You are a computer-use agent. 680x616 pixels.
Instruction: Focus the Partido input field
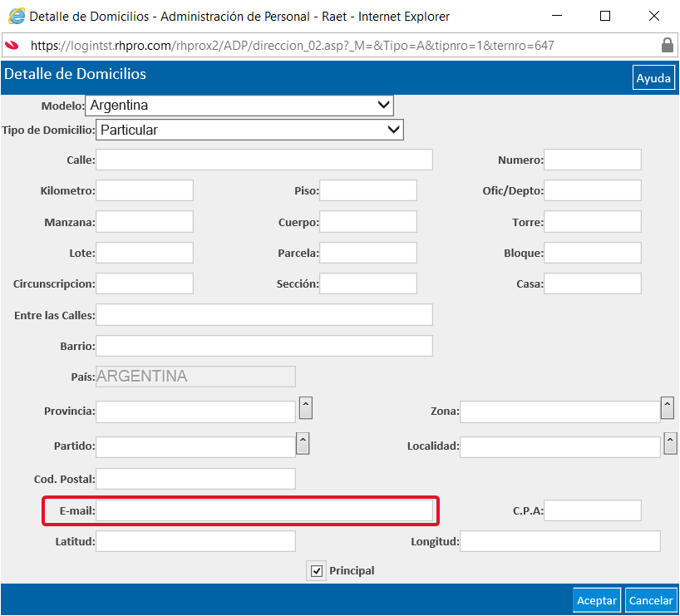click(x=195, y=446)
